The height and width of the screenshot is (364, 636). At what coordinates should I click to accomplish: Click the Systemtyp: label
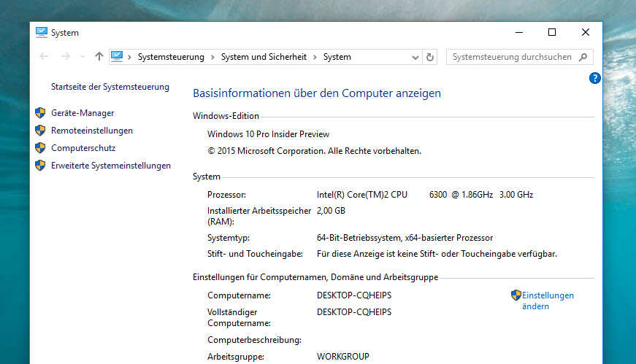click(229, 238)
